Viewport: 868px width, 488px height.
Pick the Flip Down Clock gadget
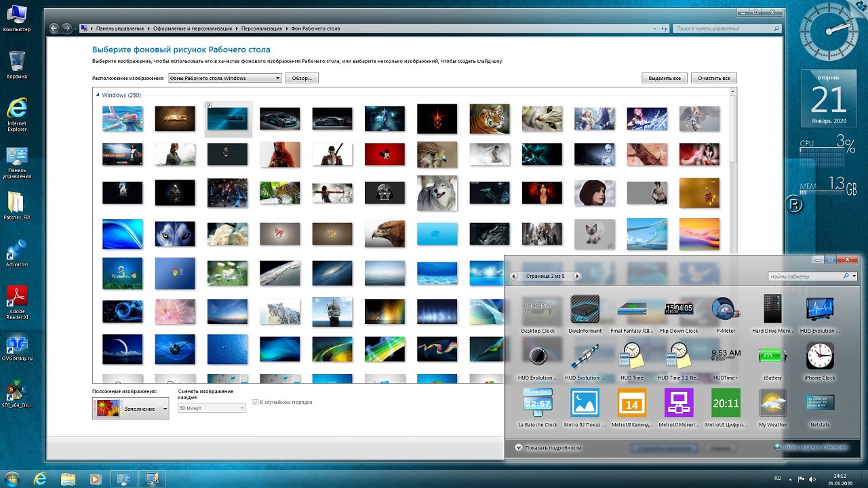tap(678, 310)
